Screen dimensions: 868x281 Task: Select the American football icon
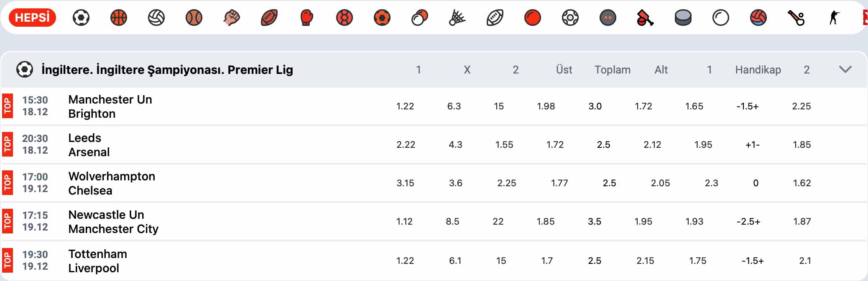[x=269, y=18]
